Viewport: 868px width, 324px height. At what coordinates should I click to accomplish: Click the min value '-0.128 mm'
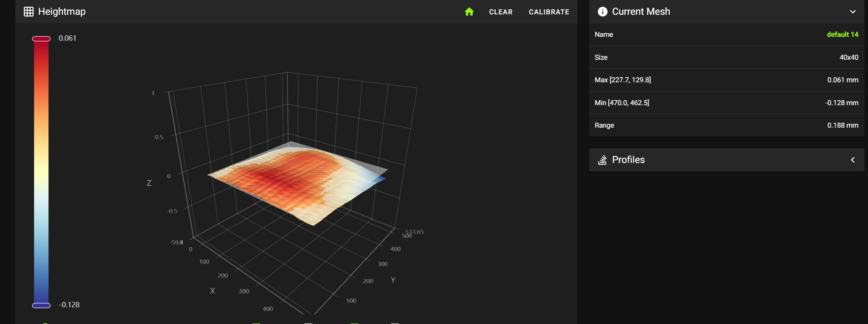pyautogui.click(x=842, y=103)
